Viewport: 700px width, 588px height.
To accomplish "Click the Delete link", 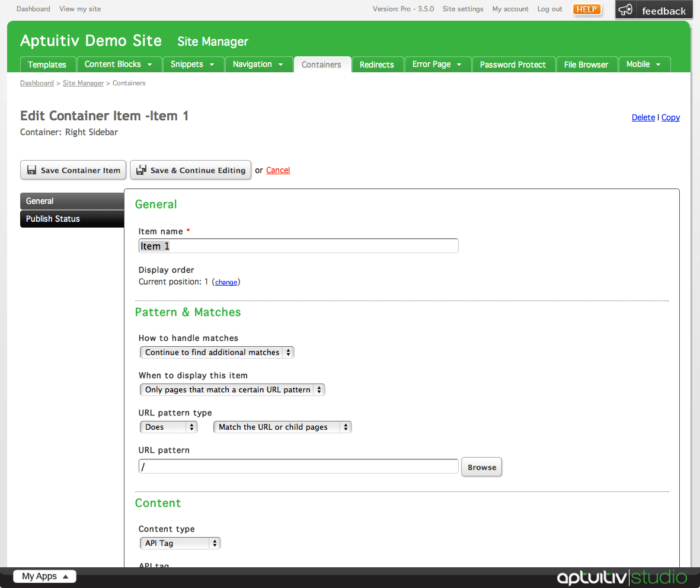I will (x=643, y=117).
